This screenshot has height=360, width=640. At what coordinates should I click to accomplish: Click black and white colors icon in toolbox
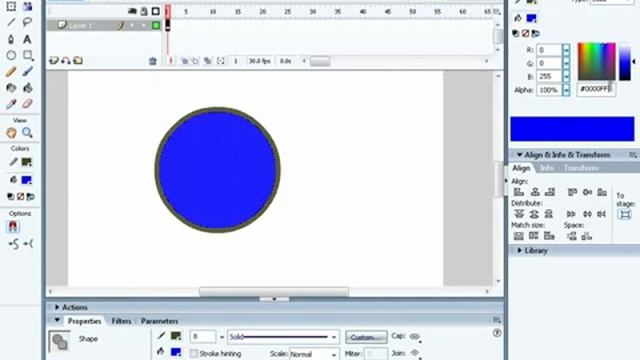11,197
